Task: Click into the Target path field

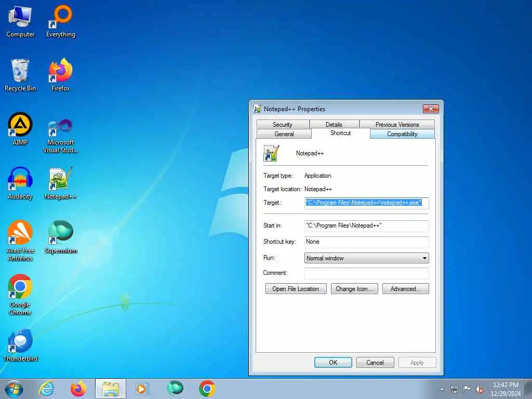Action: coord(366,203)
